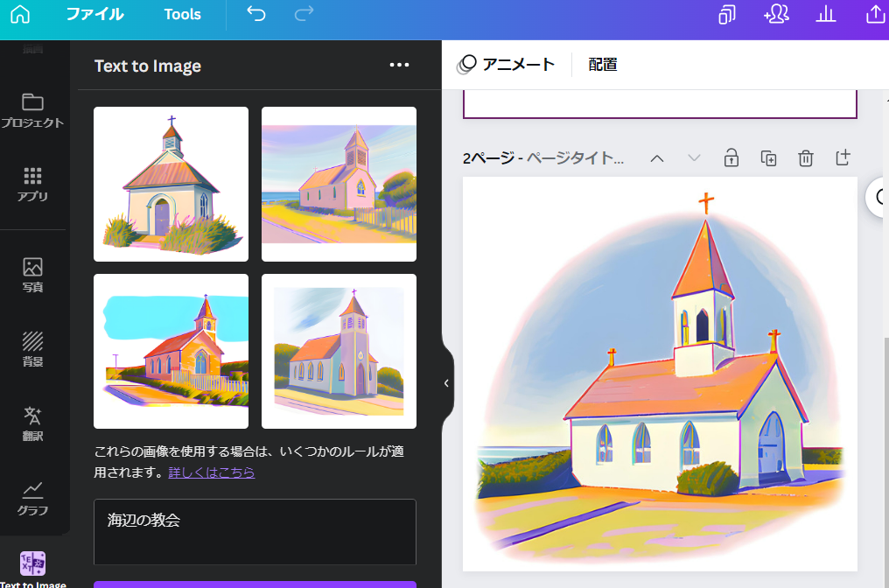Open 写真 in sidebar
889x588 pixels.
[33, 275]
